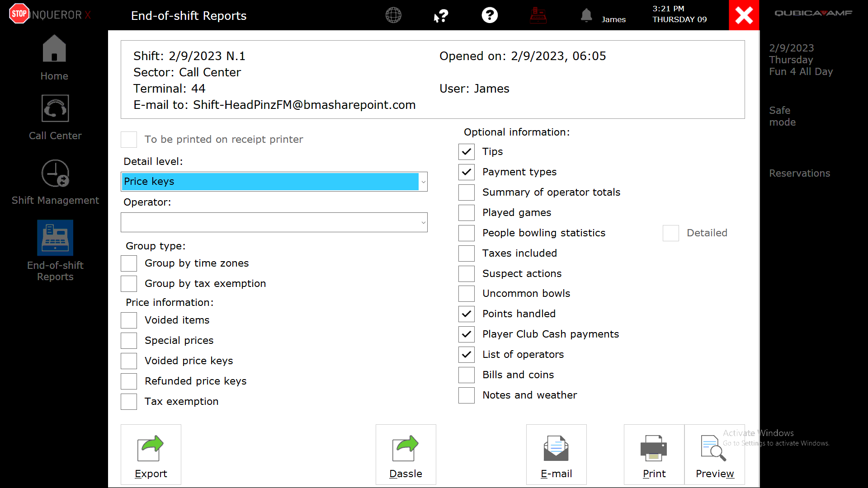Click the user name James in header

pyautogui.click(x=613, y=19)
